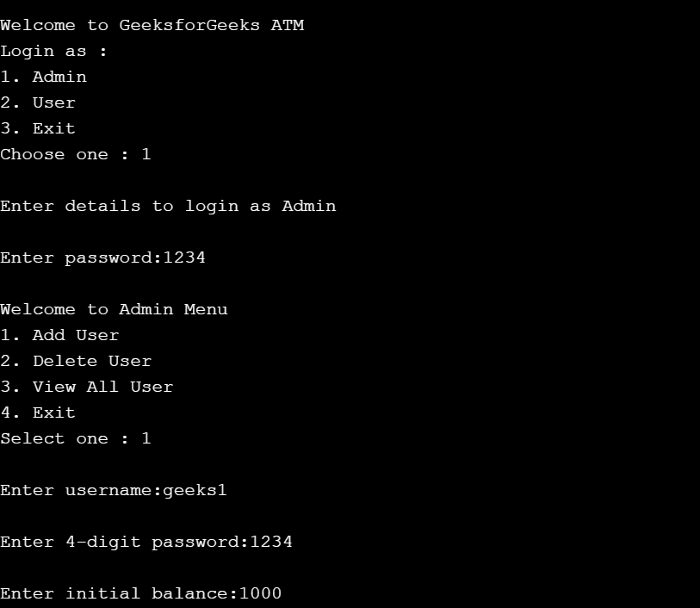Select the "2. Delete User" option
The height and width of the screenshot is (608, 700).
pyautogui.click(x=76, y=361)
